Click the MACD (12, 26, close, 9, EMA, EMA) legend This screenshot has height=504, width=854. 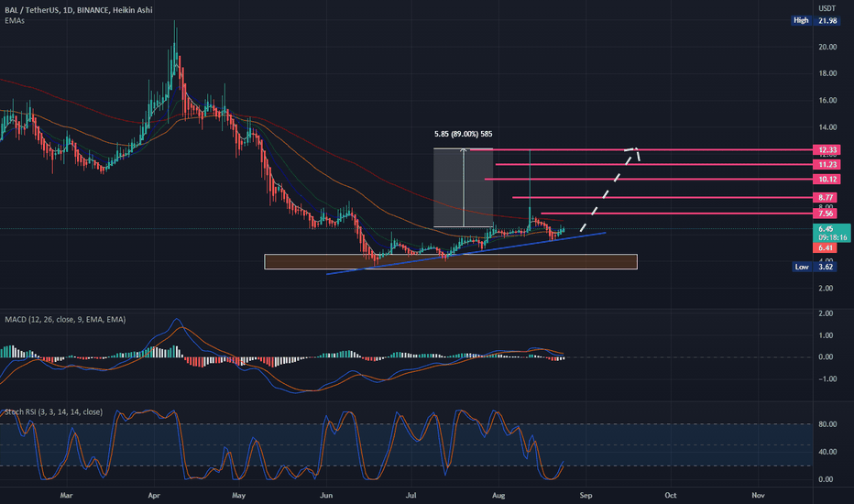[65, 319]
